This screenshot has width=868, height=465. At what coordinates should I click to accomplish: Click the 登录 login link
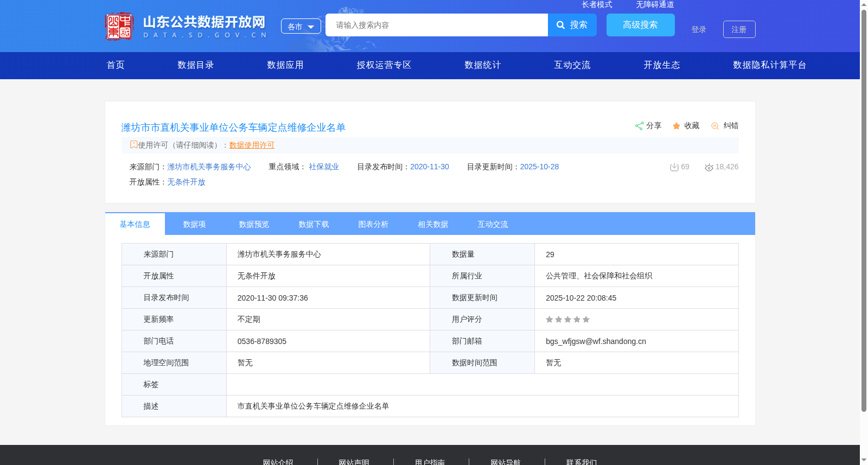pyautogui.click(x=699, y=29)
